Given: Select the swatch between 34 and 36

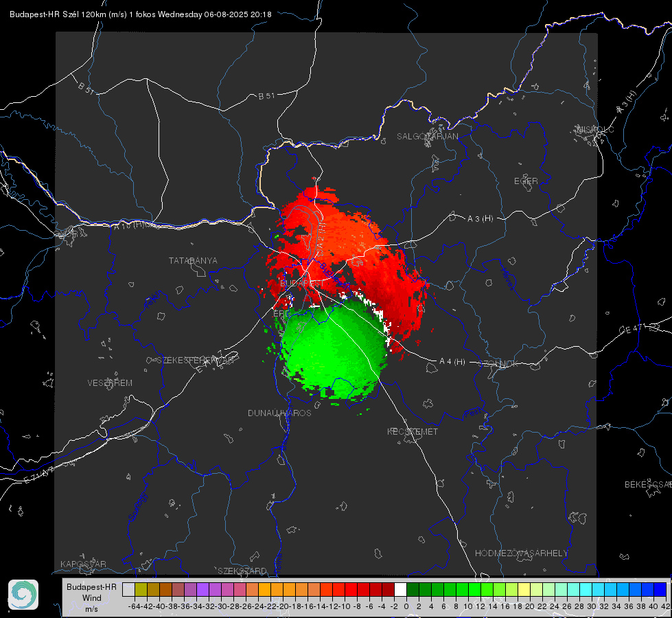Looking at the screenshot, I should [623, 589].
